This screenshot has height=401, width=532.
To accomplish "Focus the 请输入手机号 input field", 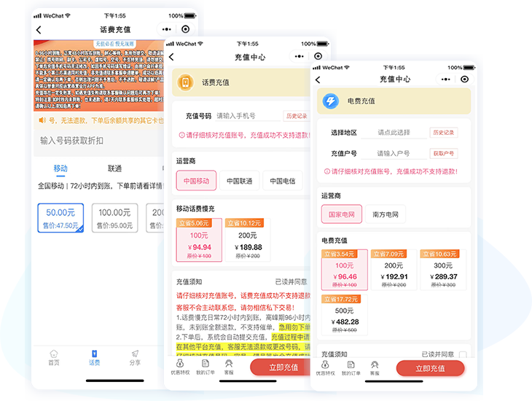I will pos(248,116).
